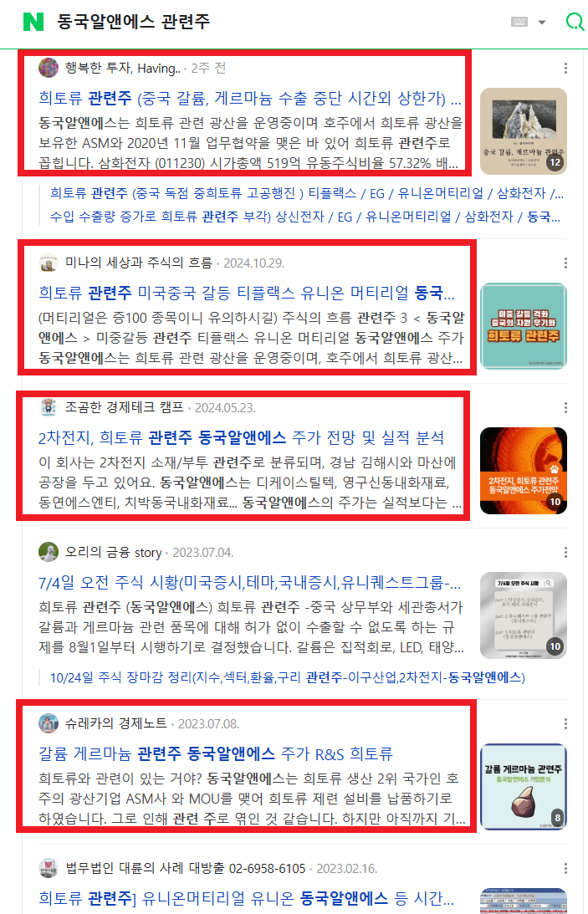Open the 10/24일 주식 장마감 정리 sub-link
Image resolution: width=588 pixels, height=914 pixels.
287,677
